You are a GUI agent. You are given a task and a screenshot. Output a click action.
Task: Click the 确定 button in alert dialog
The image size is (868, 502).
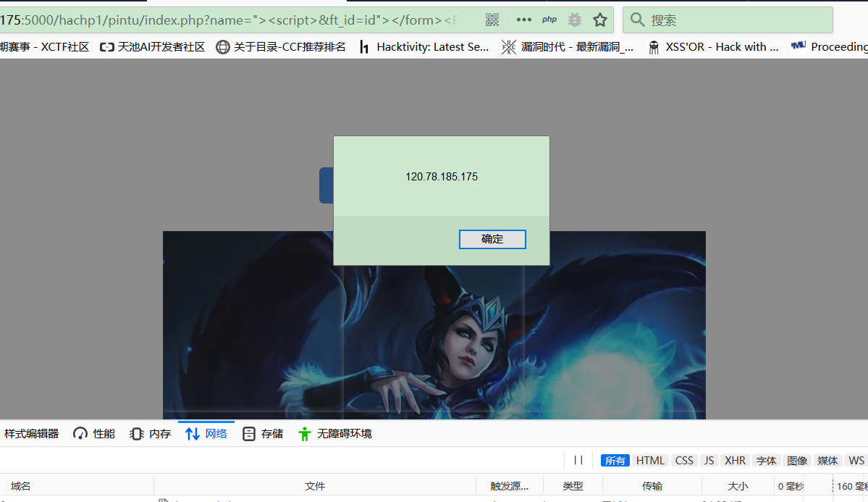pyautogui.click(x=492, y=239)
